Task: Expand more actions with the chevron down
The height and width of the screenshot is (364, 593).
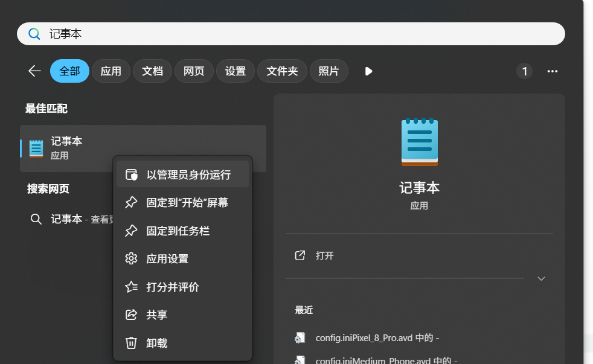Action: (541, 278)
